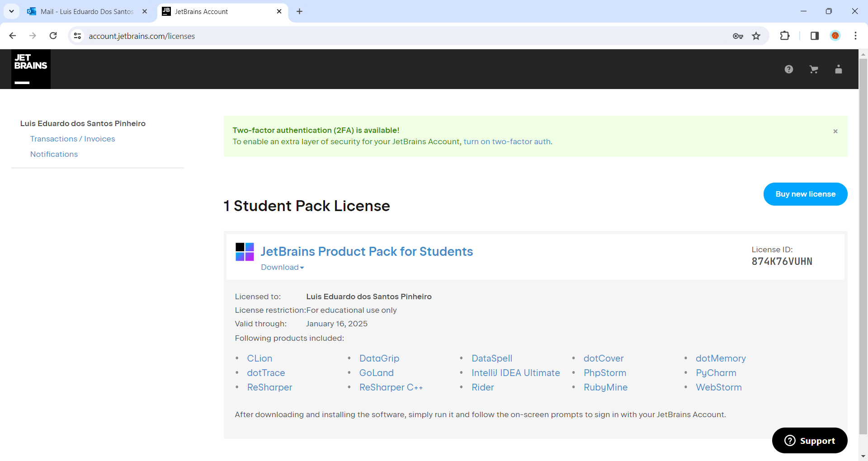Open the Chrome profile avatar
The image size is (868, 461).
point(835,36)
